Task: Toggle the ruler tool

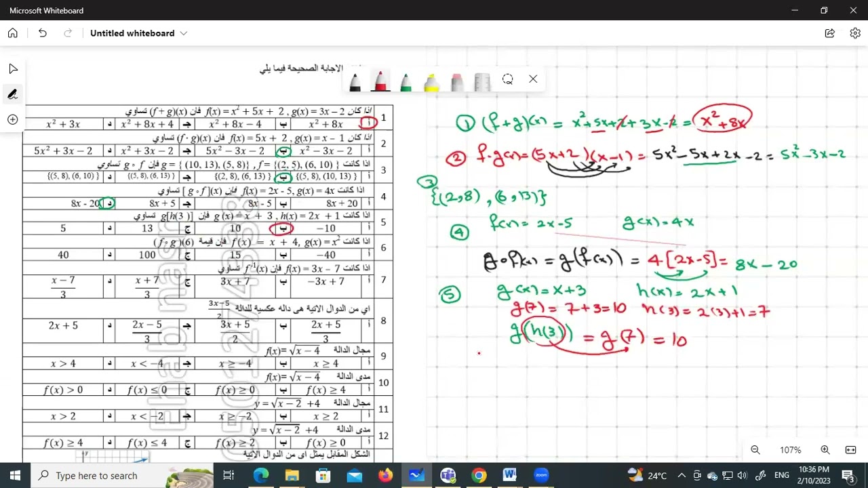Action: point(482,82)
